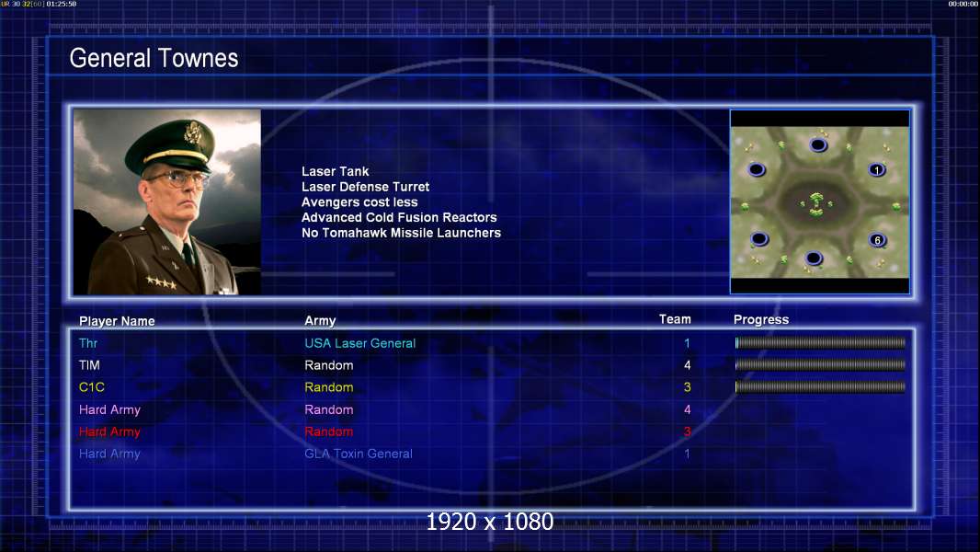Select the empty southern start position on minimap
This screenshot has width=980, height=552.
click(x=813, y=259)
